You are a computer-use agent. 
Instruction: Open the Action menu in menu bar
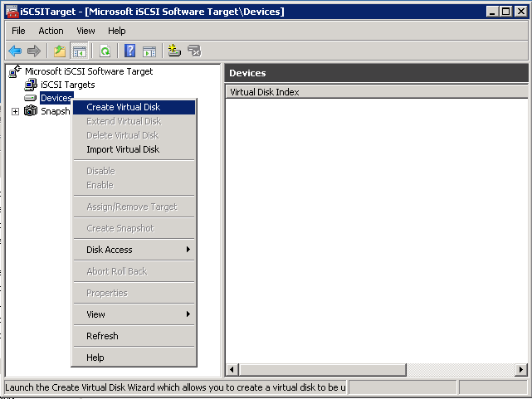tap(51, 31)
